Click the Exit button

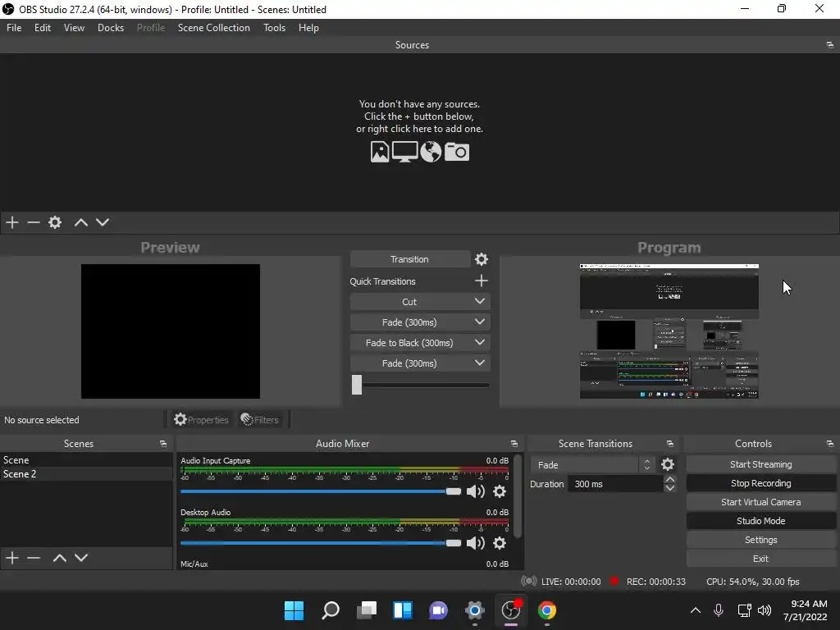[760, 559]
